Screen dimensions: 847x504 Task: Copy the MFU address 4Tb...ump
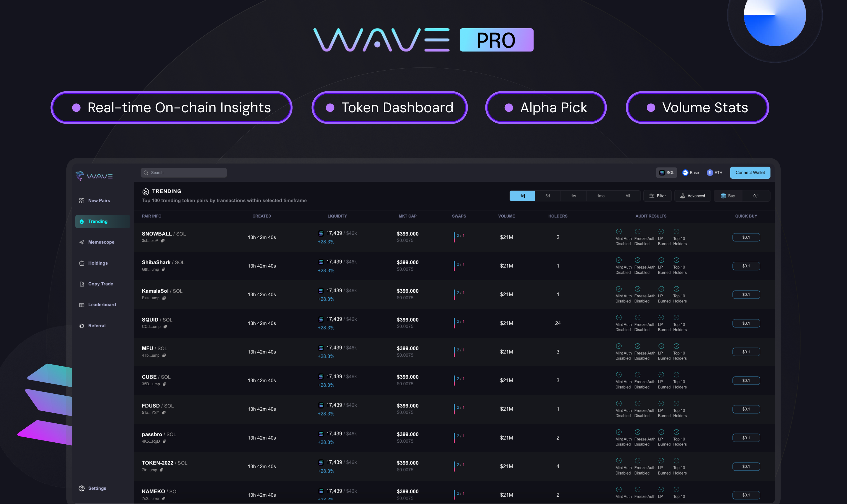coord(164,355)
